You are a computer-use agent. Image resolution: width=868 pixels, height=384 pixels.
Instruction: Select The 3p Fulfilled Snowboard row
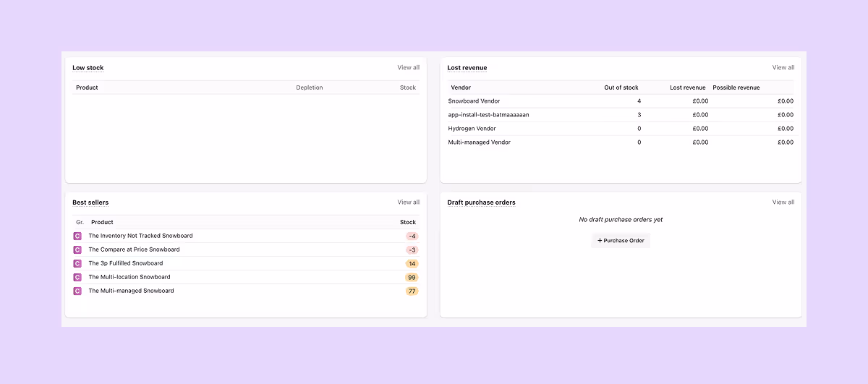coord(246,263)
